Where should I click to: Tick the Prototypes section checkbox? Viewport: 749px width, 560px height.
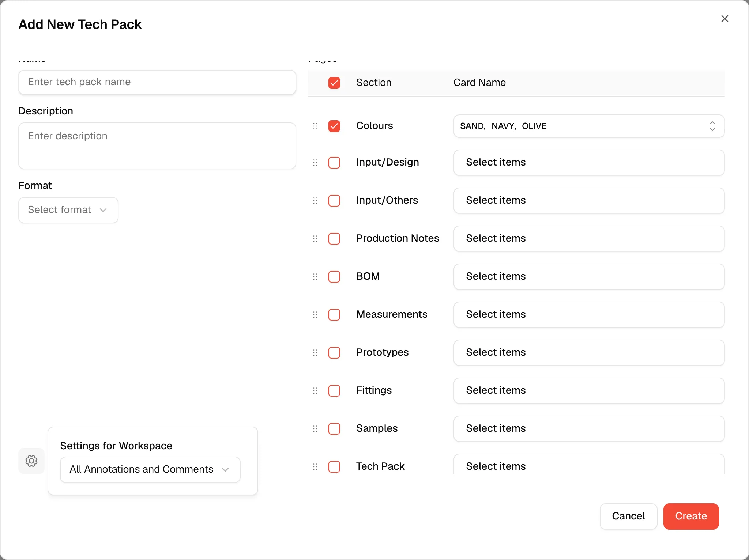pos(334,353)
